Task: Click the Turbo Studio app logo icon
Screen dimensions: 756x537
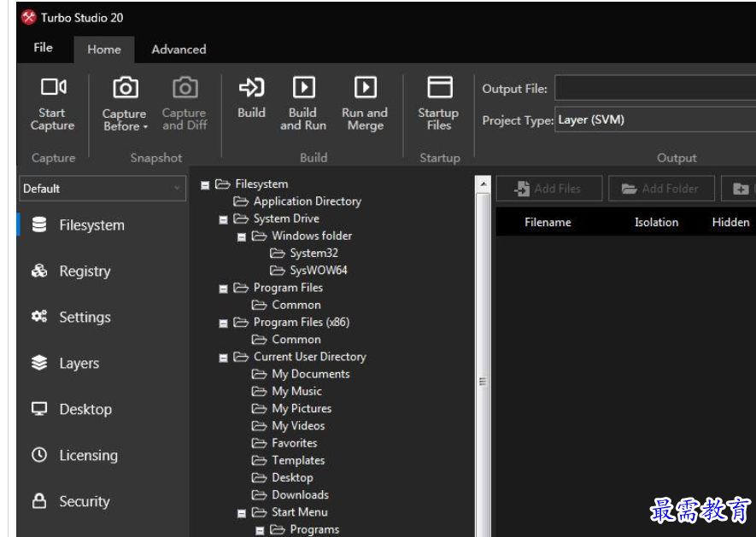Action: pos(29,17)
